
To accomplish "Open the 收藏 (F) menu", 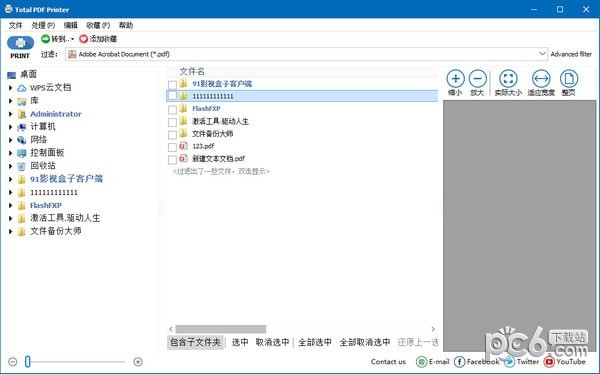I will coord(98,25).
